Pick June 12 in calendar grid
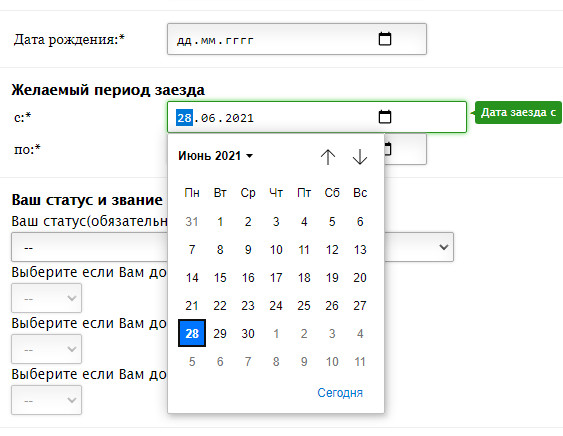563x436 pixels. pos(332,249)
